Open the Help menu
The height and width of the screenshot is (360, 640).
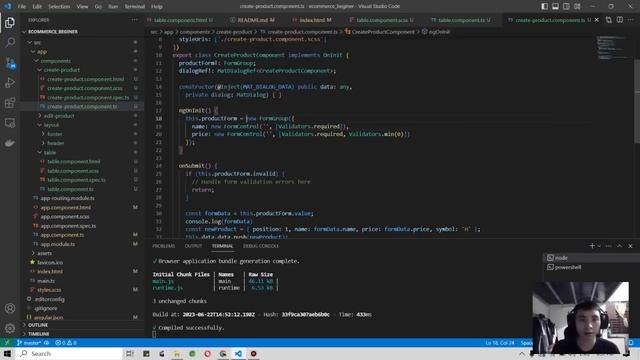pyautogui.click(x=157, y=7)
